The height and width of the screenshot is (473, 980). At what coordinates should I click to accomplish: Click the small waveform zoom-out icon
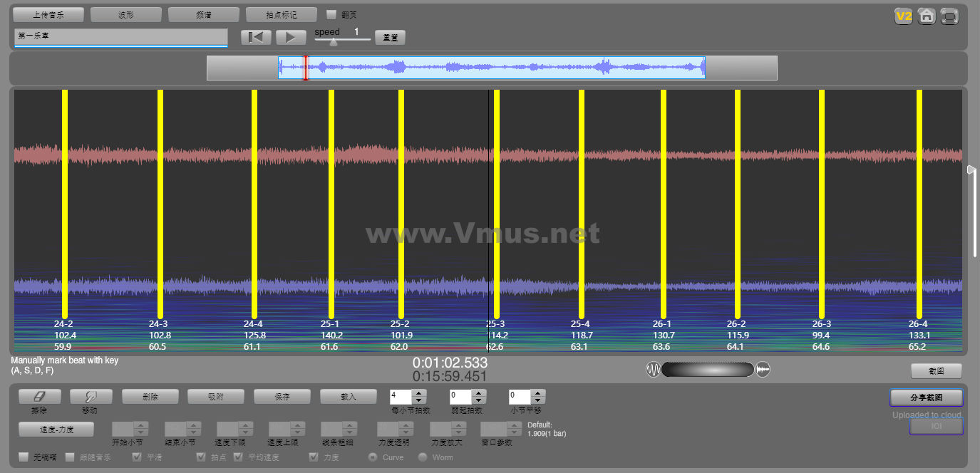(x=653, y=369)
